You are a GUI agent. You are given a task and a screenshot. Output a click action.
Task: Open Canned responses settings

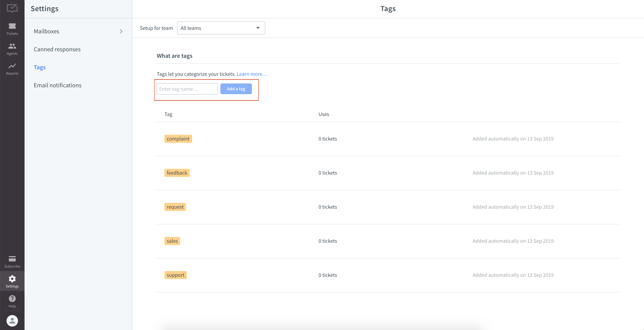pos(57,49)
